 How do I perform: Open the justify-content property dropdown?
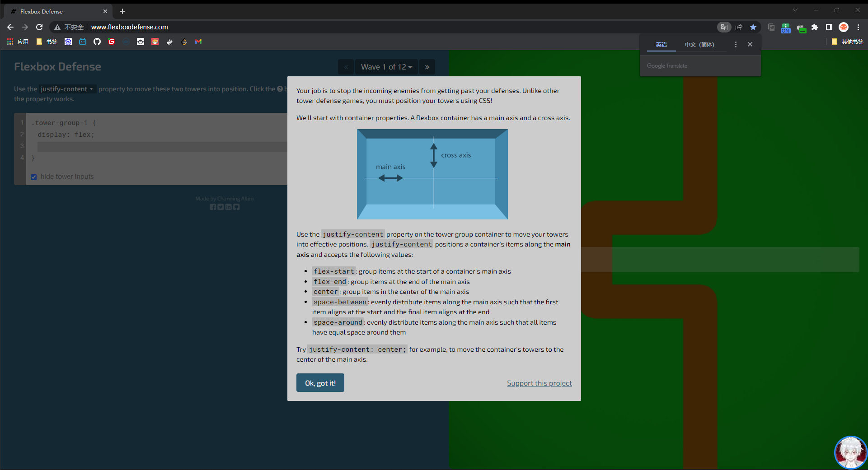(67, 89)
